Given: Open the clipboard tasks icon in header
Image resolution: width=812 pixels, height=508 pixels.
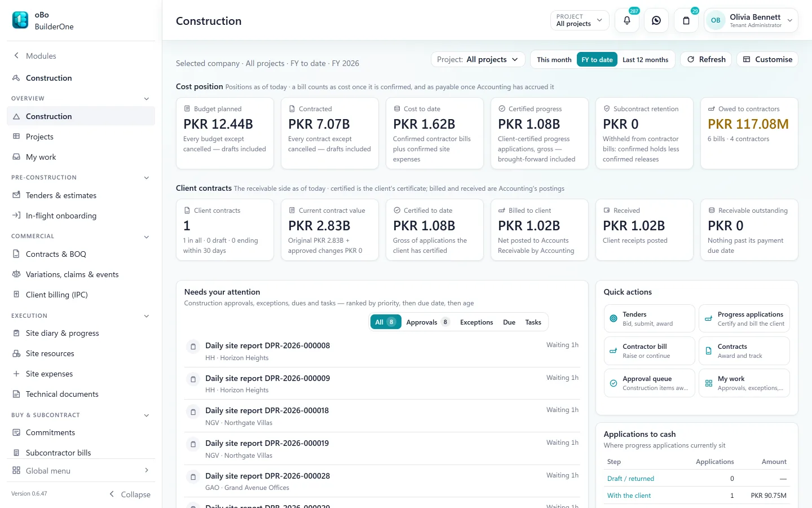Looking at the screenshot, I should (686, 20).
